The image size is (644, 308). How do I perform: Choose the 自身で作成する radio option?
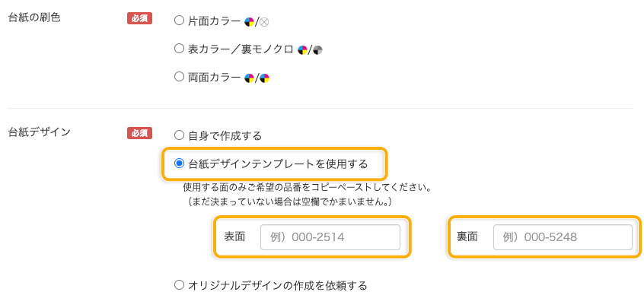179,135
